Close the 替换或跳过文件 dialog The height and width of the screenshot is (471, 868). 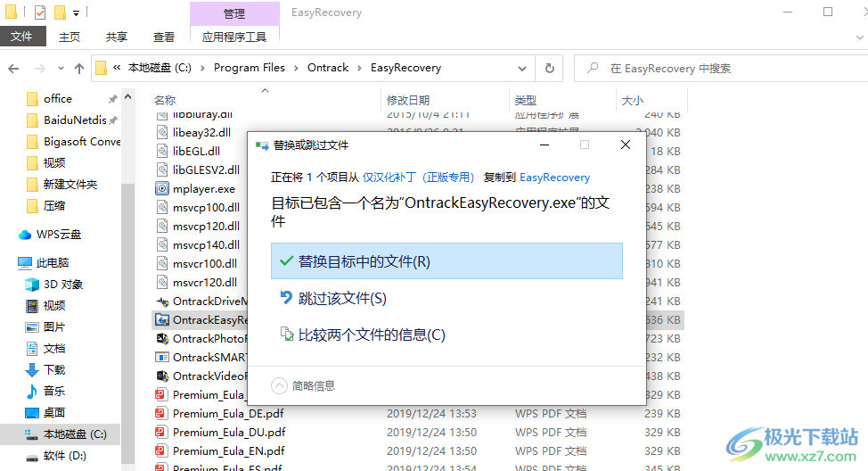[x=626, y=145]
